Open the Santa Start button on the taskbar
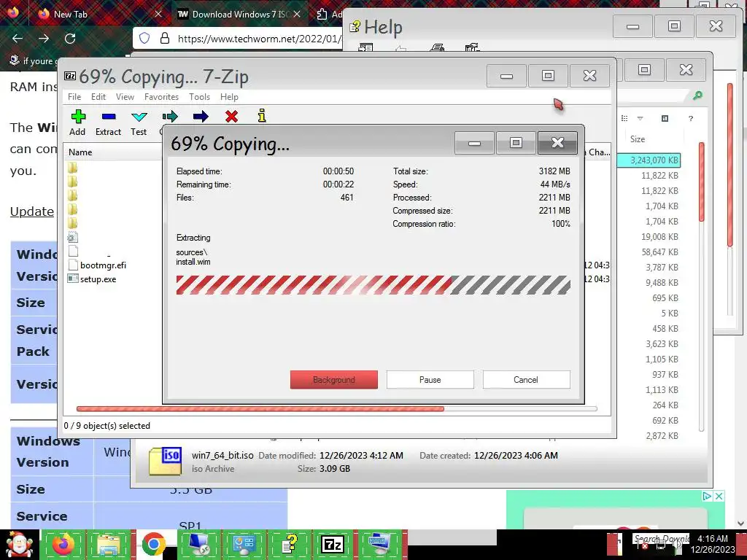 (19, 544)
